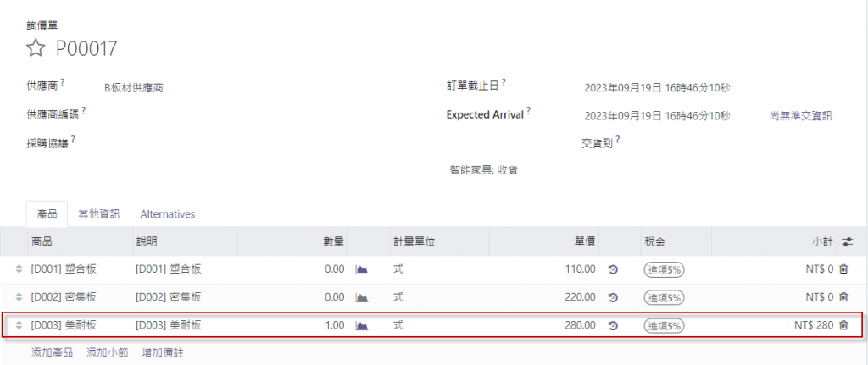Click forecast chart icon for 塑合板 row

click(361, 269)
